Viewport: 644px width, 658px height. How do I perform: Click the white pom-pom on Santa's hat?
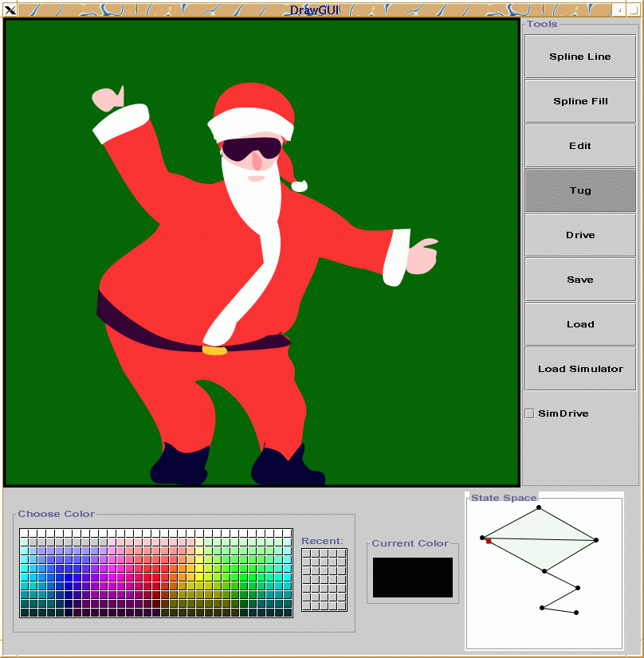(x=300, y=186)
